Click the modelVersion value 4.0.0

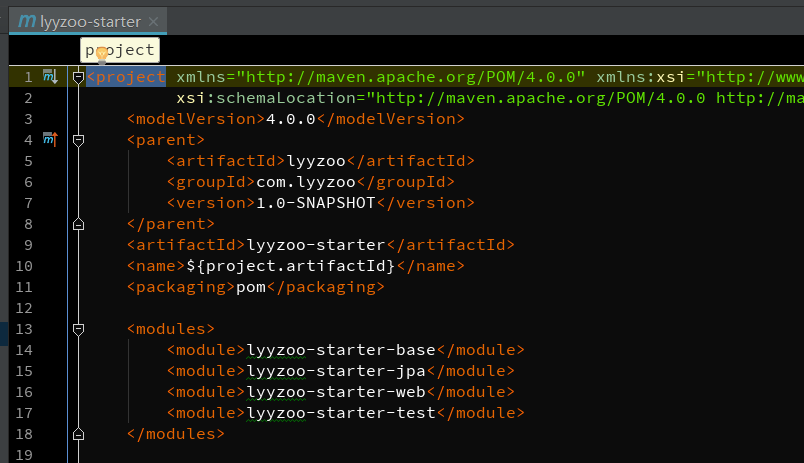click(x=291, y=119)
